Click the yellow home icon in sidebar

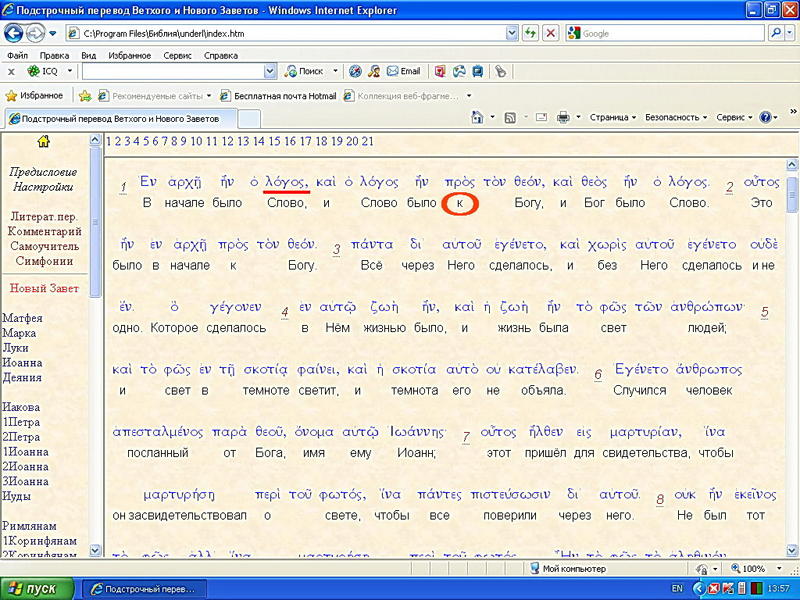pos(43,141)
